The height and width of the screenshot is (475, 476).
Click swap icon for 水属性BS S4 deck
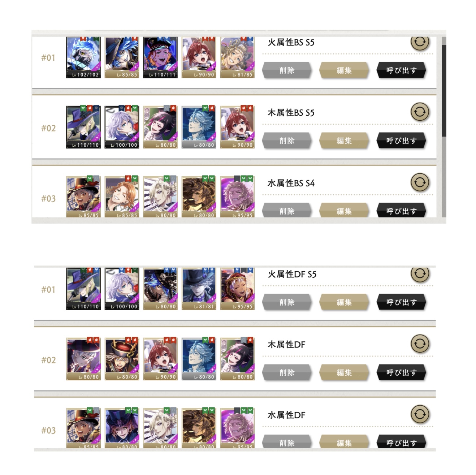(x=420, y=182)
